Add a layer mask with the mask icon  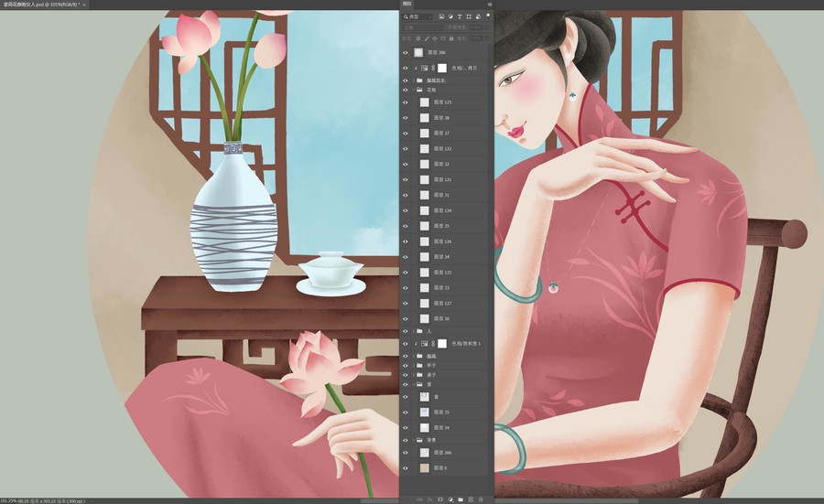440,499
